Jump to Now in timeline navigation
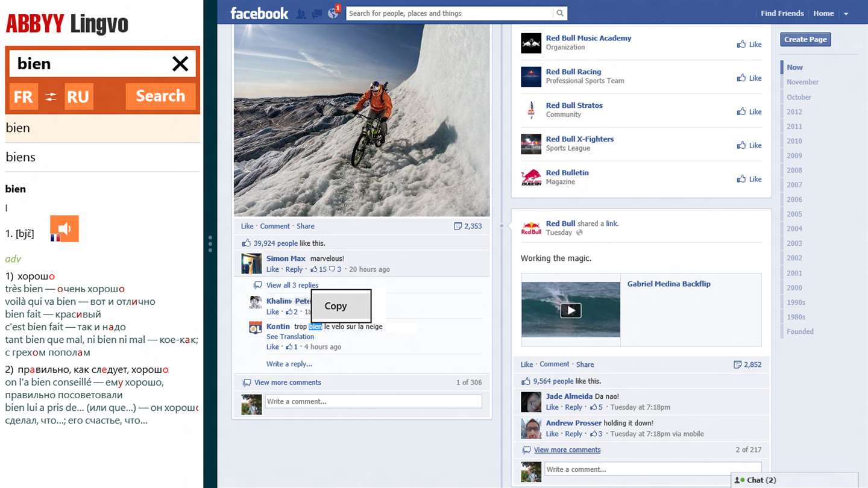Screen dimensions: 868x488 [x=794, y=67]
